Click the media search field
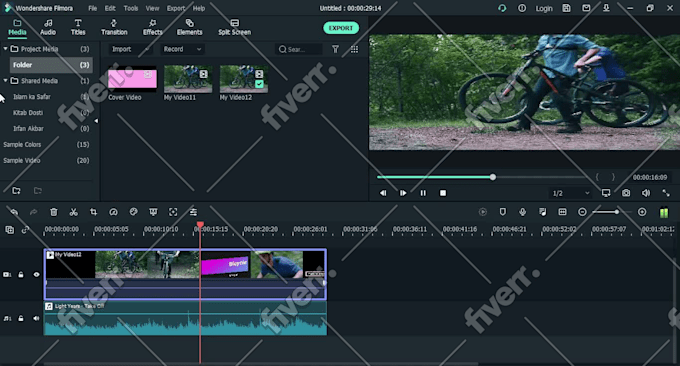Viewport: 680px width, 366px height. [298, 49]
